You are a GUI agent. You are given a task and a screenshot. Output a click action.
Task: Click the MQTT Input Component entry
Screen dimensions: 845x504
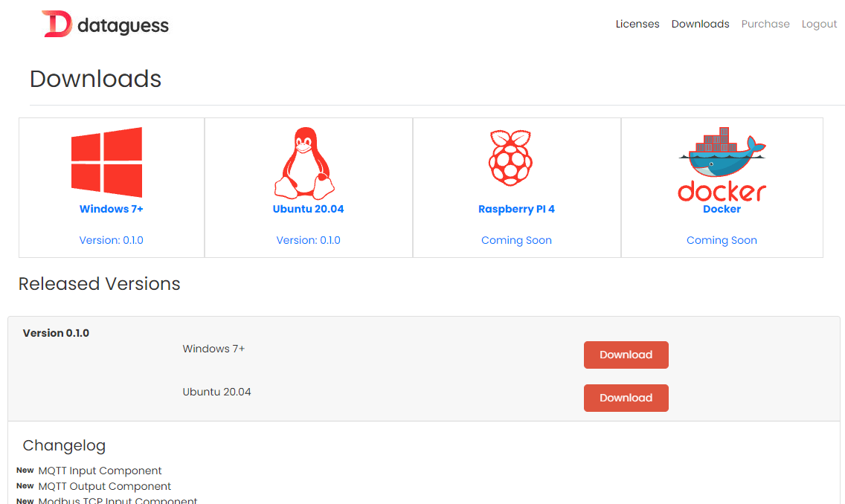[100, 471]
